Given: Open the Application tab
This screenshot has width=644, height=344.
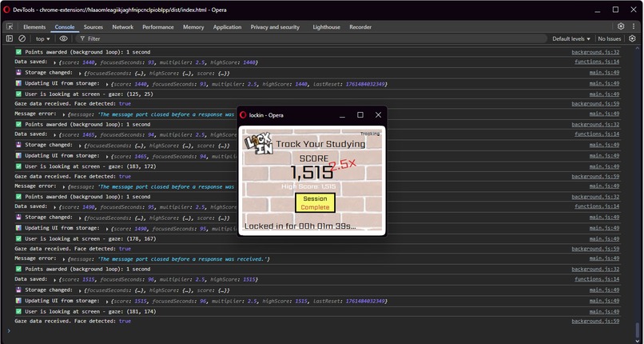Looking at the screenshot, I should 227,26.
